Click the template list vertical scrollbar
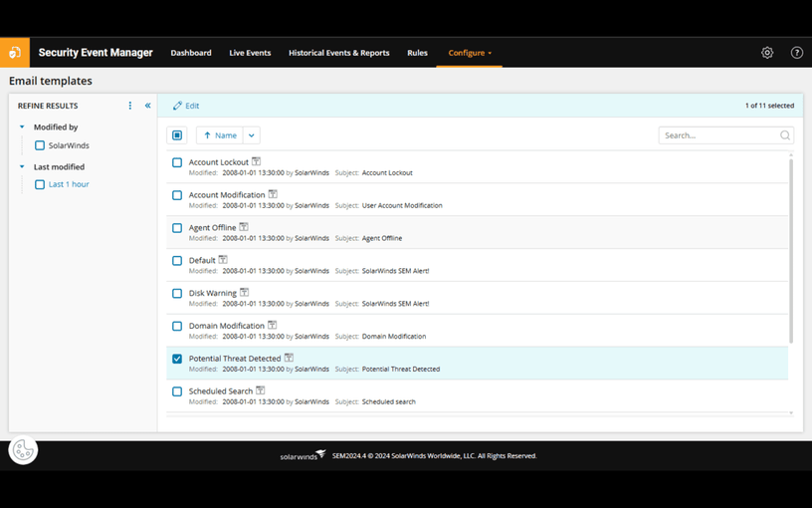Screen dimensions: 812x508 (x=791, y=251)
